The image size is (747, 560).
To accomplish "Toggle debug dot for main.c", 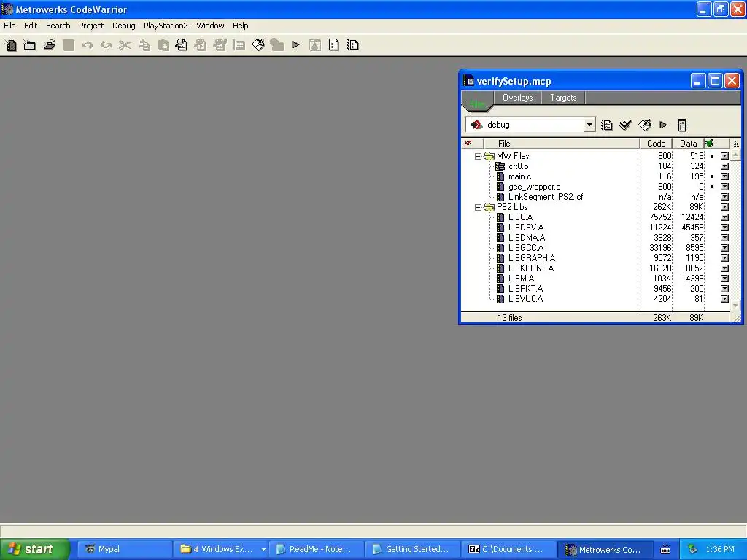I will tap(712, 176).
